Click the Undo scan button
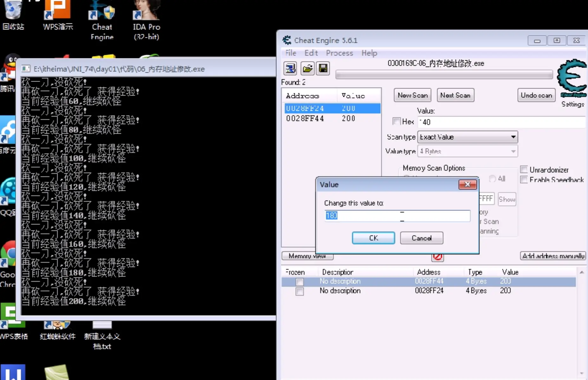The height and width of the screenshot is (380, 588). click(536, 95)
